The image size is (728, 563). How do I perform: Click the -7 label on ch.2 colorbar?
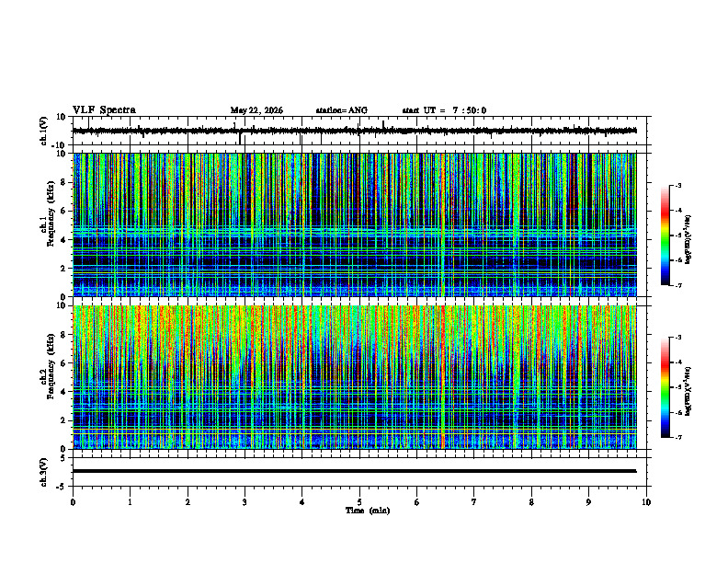click(678, 438)
